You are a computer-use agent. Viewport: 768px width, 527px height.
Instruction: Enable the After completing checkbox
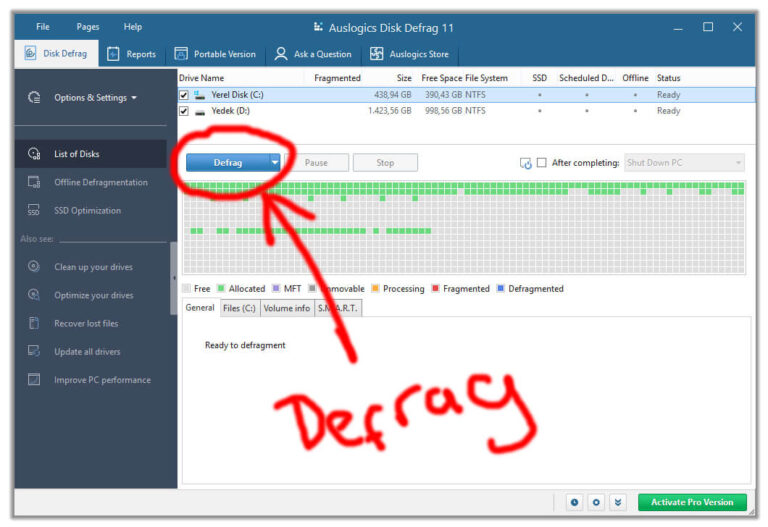point(542,163)
